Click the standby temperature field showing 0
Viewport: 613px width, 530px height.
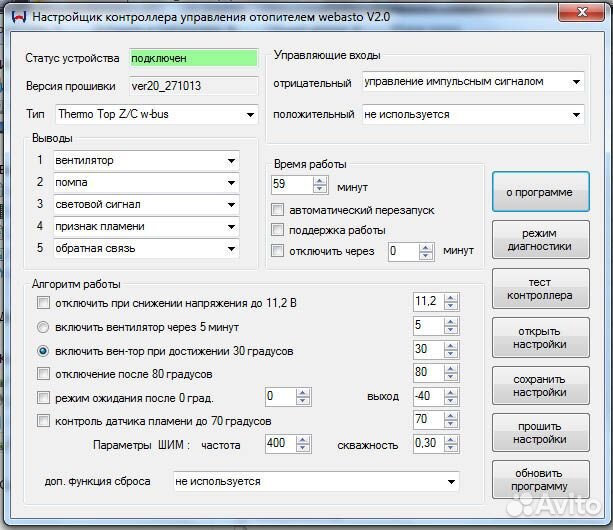281,397
